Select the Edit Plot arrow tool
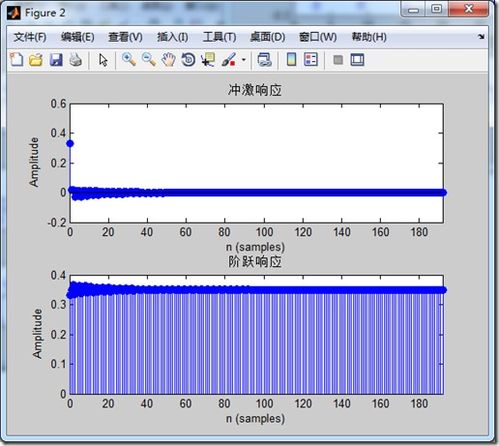Screen dimensions: 499x446 tap(103, 60)
